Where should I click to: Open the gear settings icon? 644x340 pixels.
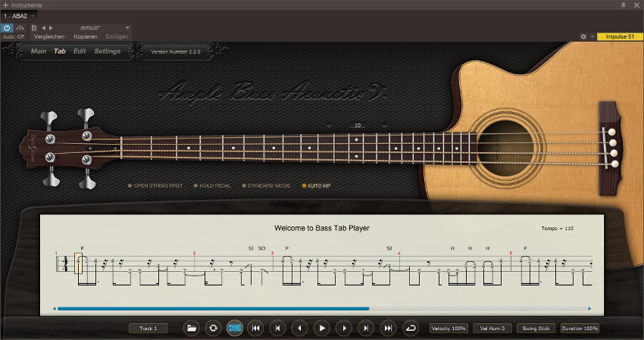pyautogui.click(x=583, y=36)
